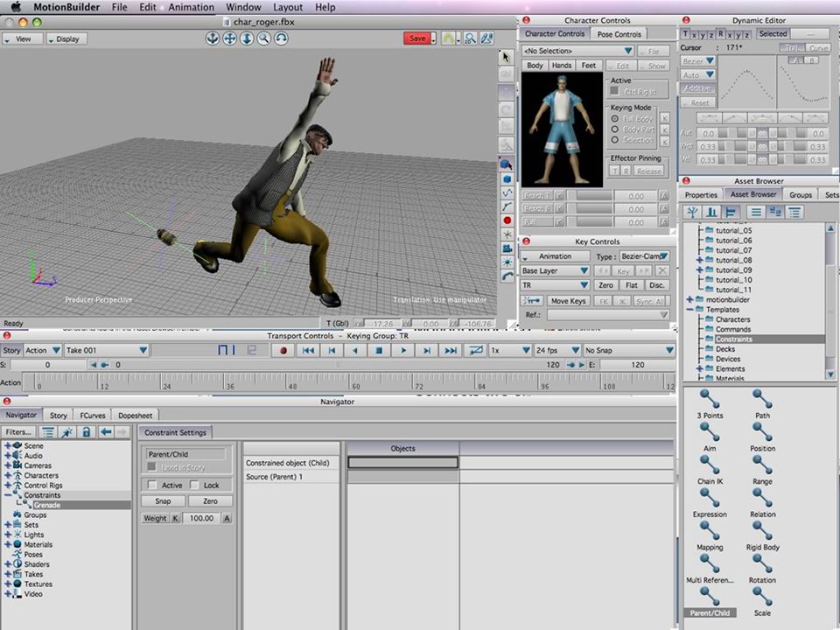Expand the motionbuilder folder in Asset Browser
Screen dimensions: 840x630
pyautogui.click(x=690, y=299)
